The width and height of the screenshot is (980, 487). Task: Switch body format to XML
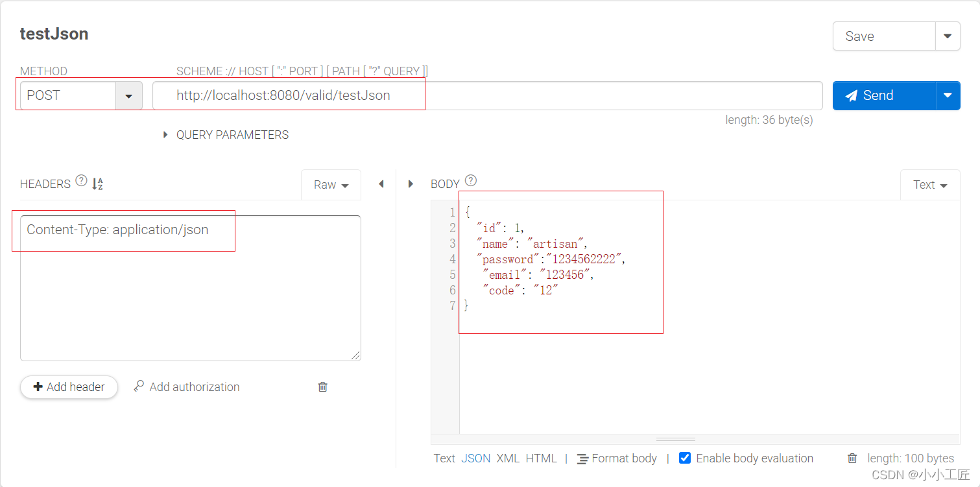click(508, 458)
